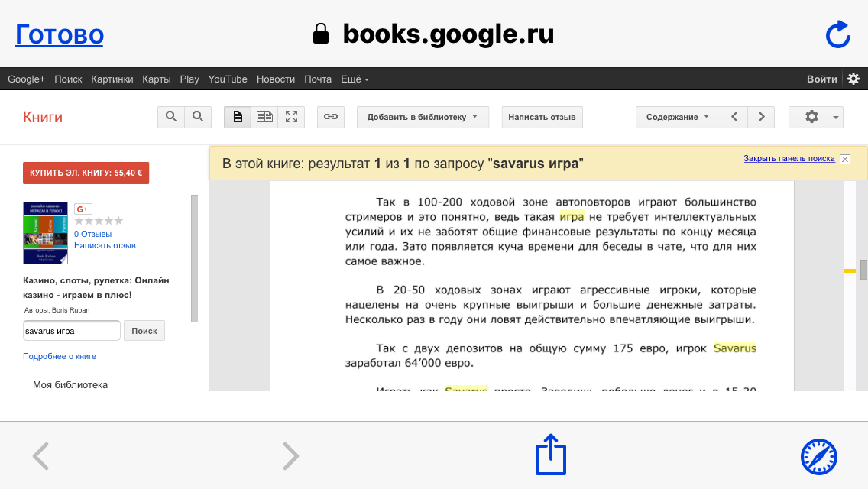Zoom in with magnifier plus icon
Screen dimensions: 868x489
pos(171,117)
